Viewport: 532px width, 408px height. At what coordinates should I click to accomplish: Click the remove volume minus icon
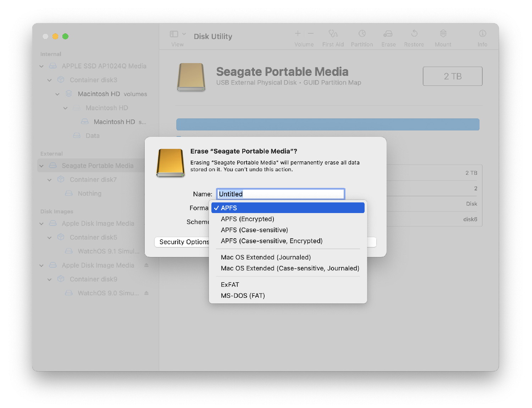coord(311,33)
